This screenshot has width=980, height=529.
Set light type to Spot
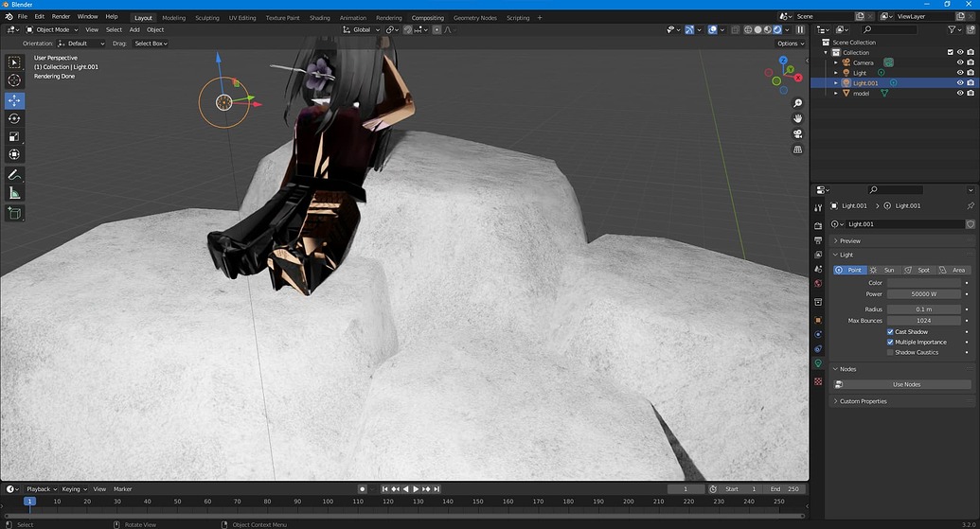click(x=918, y=270)
